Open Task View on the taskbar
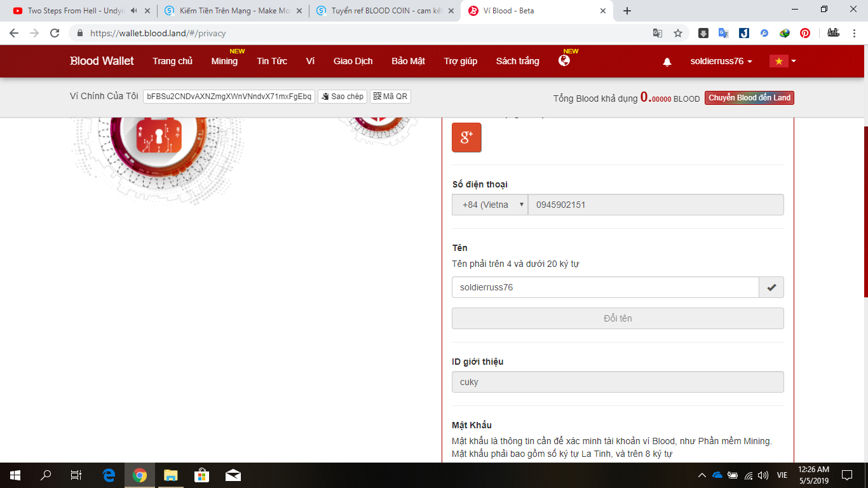This screenshot has width=868, height=488. 76,475
